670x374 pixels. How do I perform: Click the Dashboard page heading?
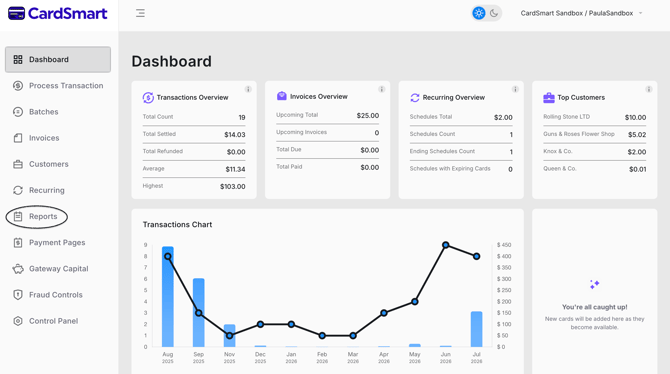tap(171, 61)
